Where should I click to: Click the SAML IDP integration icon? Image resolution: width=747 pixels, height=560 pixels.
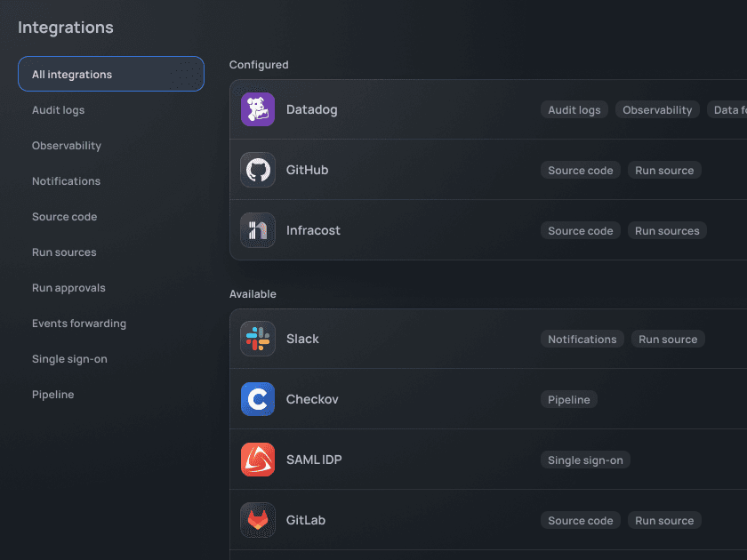[257, 460]
